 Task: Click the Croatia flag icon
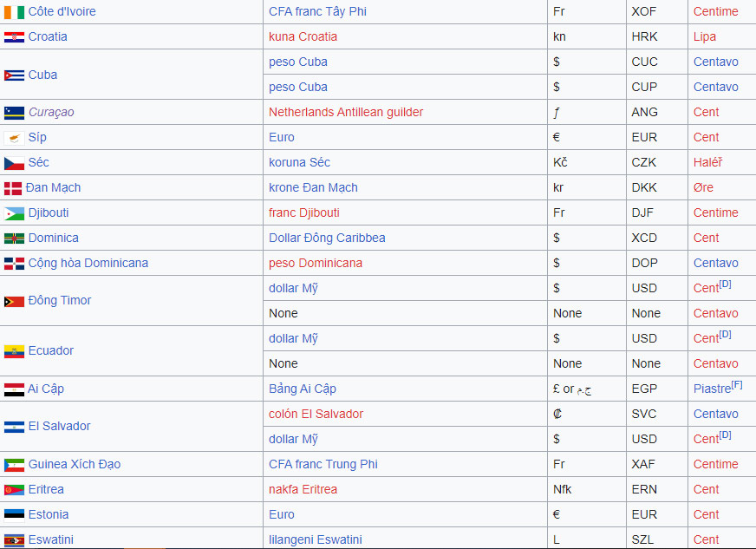click(x=14, y=37)
